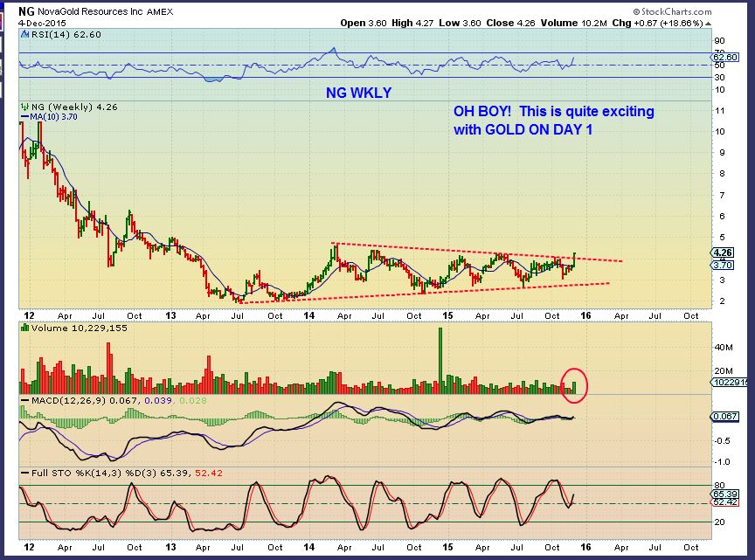Click the bar icon beside Volume 10,229,155

25,328
